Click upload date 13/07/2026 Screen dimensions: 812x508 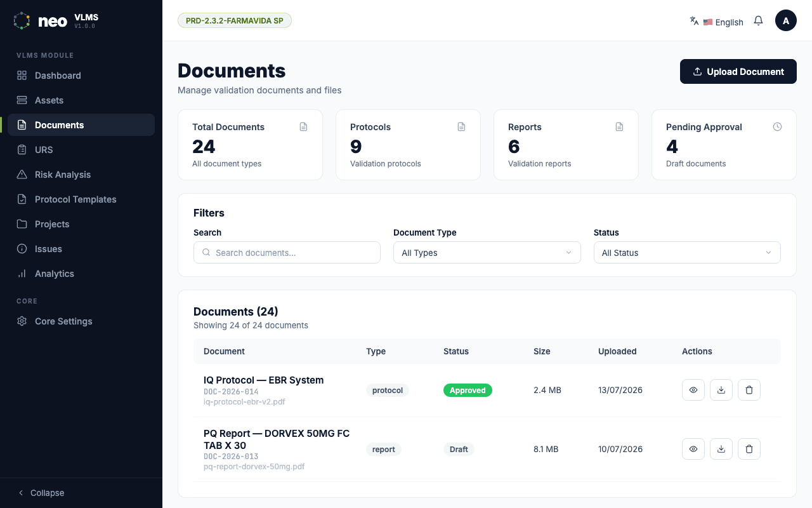pos(620,391)
